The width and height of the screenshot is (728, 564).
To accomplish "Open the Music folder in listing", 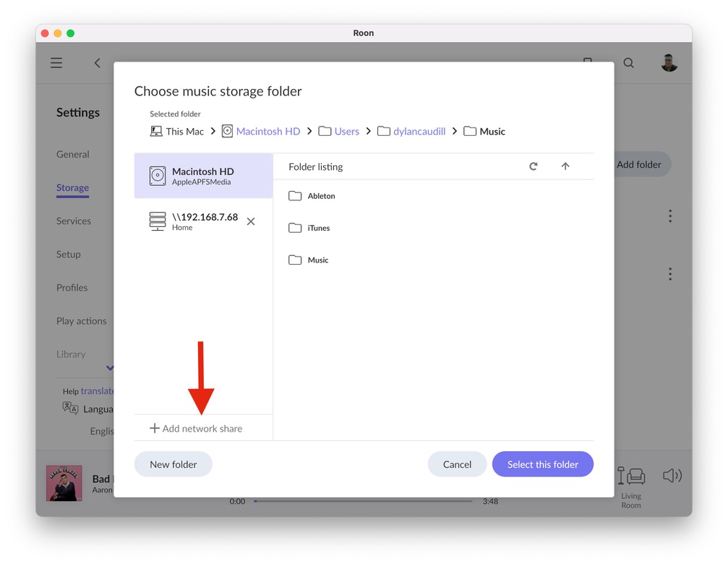I will (x=308, y=260).
